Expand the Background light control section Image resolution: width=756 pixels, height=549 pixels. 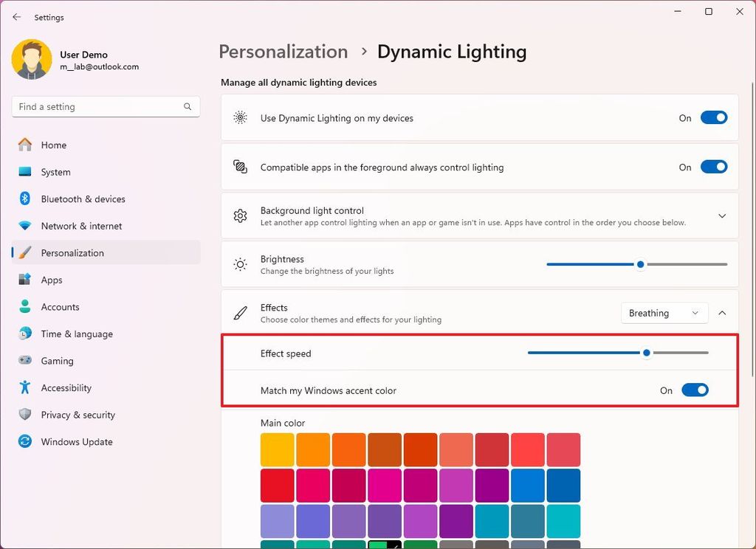[x=722, y=215]
